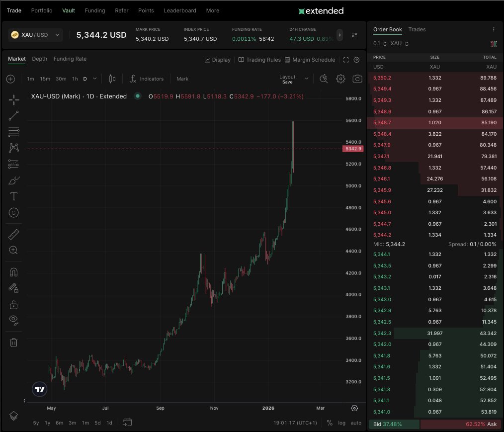Change order book XAU size unit
504x432 pixels.
point(399,44)
